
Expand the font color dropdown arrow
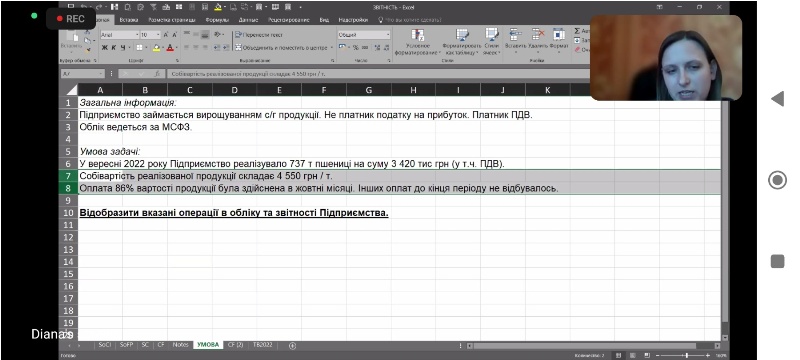pyautogui.click(x=177, y=47)
